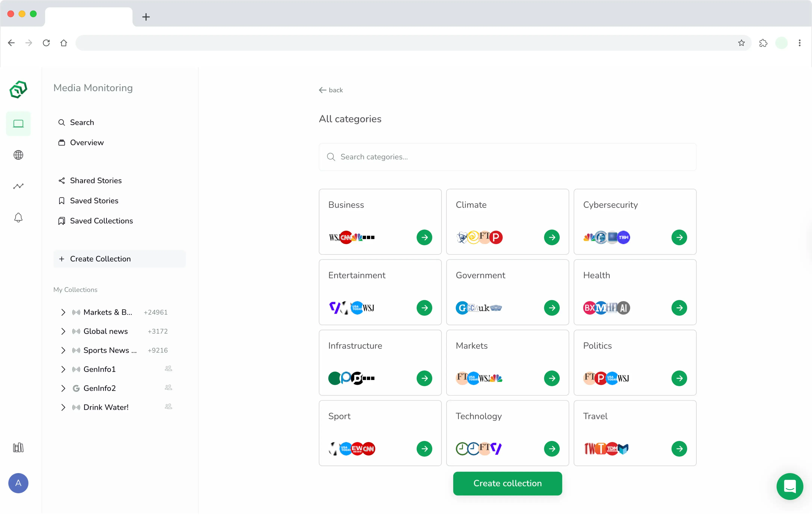Open Sport category arrow button
This screenshot has height=519, width=812.
coord(424,449)
